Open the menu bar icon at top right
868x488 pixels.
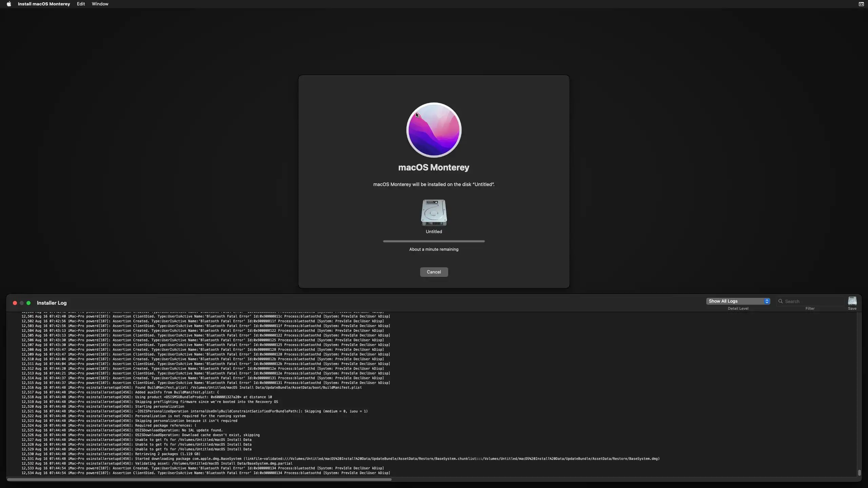[x=861, y=4]
